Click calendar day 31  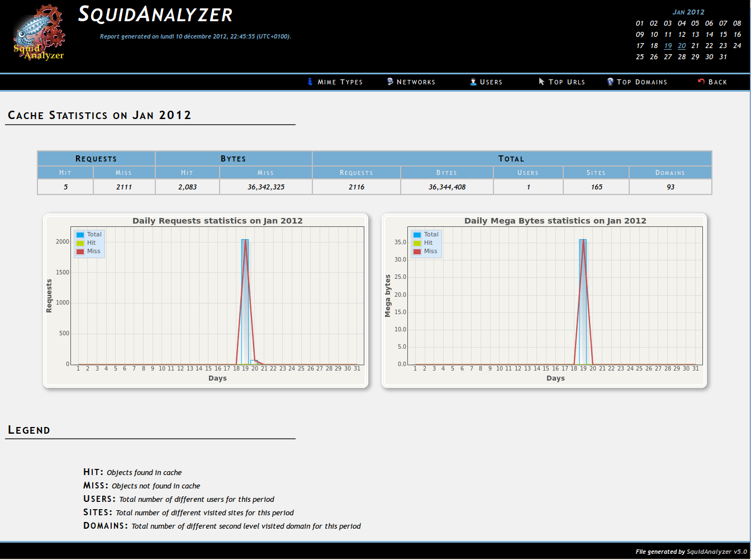pos(723,57)
